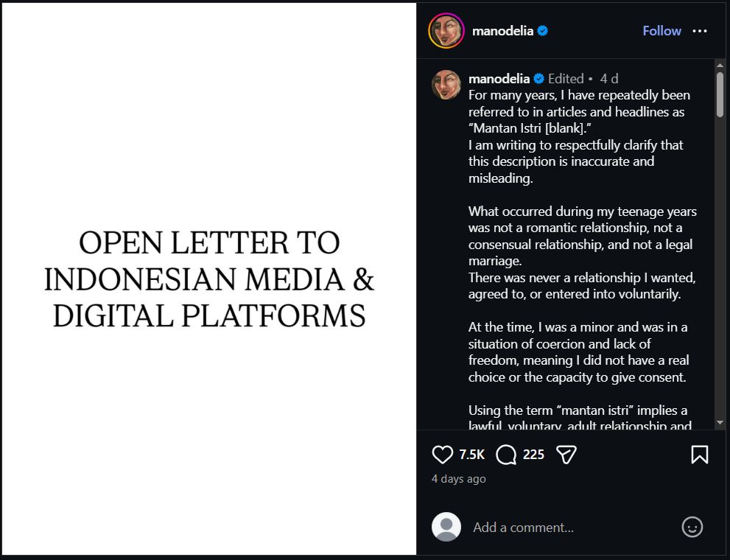Open the emoji picker in the comment box
The height and width of the screenshot is (560, 730).
692,527
